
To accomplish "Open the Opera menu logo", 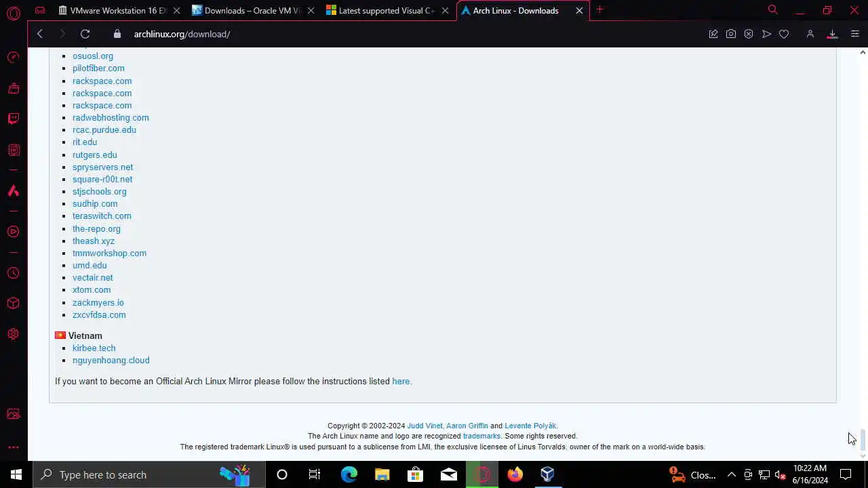I will click(14, 13).
